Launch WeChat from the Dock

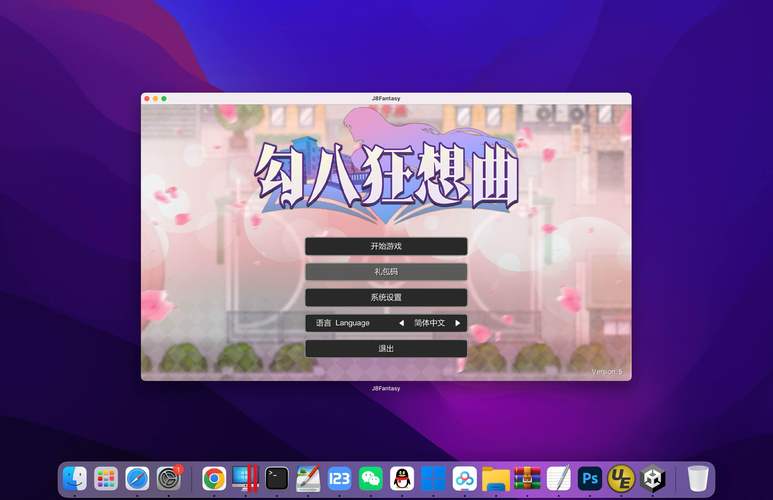pos(371,478)
